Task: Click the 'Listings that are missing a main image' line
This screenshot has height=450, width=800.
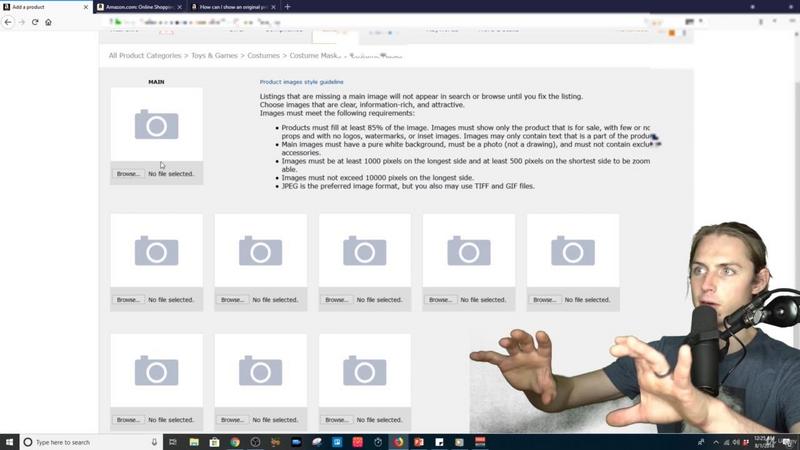Action: point(421,96)
